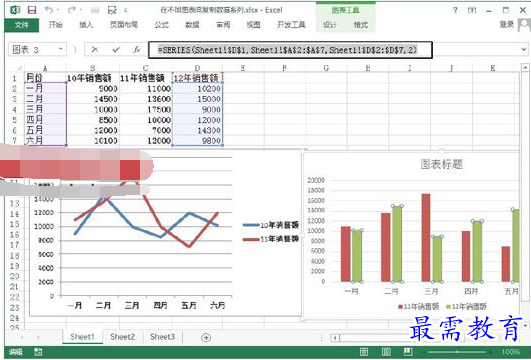The width and height of the screenshot is (531, 360).
Task: Click cell with 12年销售额 header
Action: coord(197,78)
